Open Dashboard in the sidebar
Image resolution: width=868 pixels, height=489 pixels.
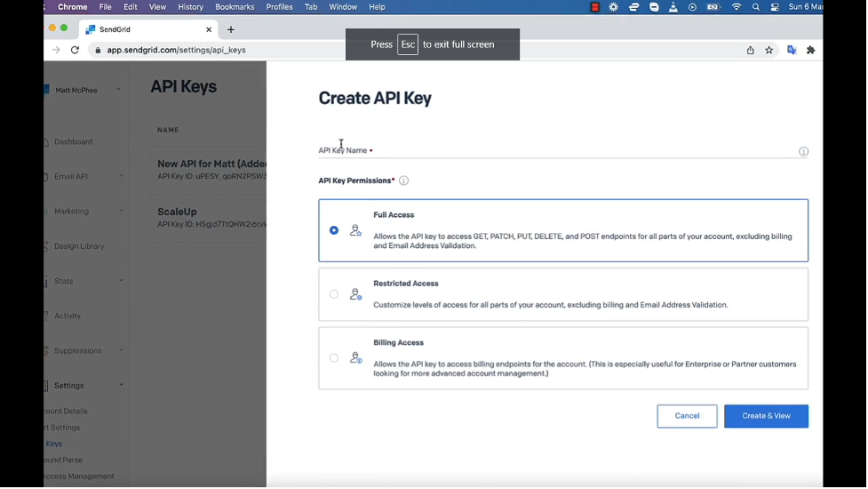point(73,141)
